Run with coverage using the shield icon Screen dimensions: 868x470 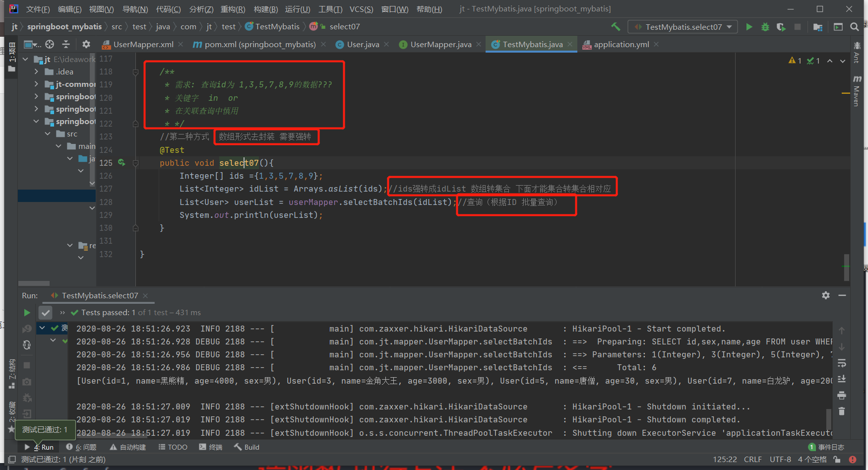(x=781, y=27)
